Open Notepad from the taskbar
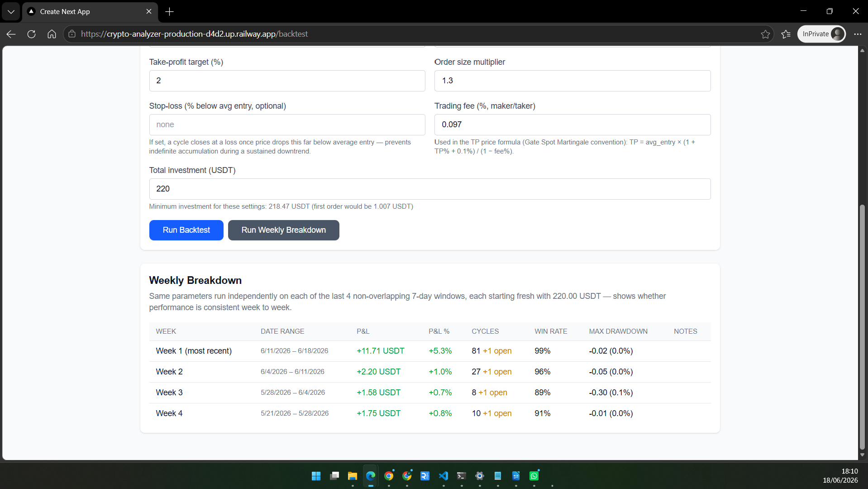Viewport: 868px width, 489px height. (498, 476)
